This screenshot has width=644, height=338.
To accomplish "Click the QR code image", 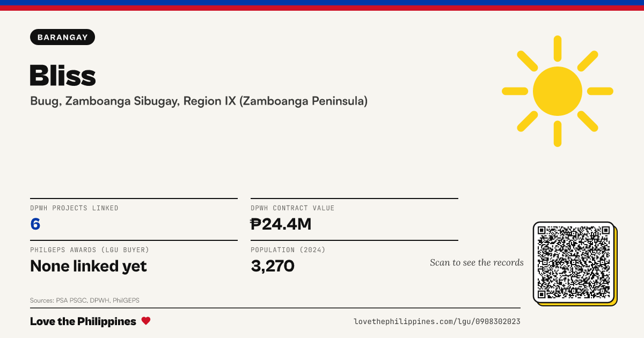I will tap(574, 262).
